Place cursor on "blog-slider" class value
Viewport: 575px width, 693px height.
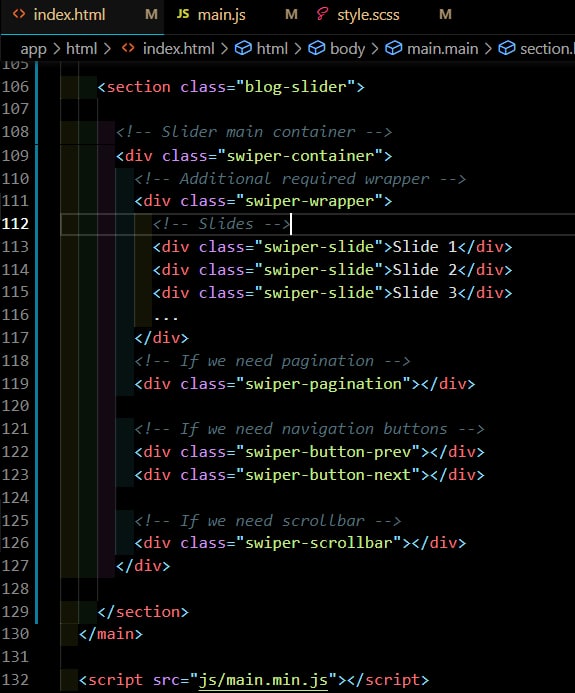pos(296,87)
